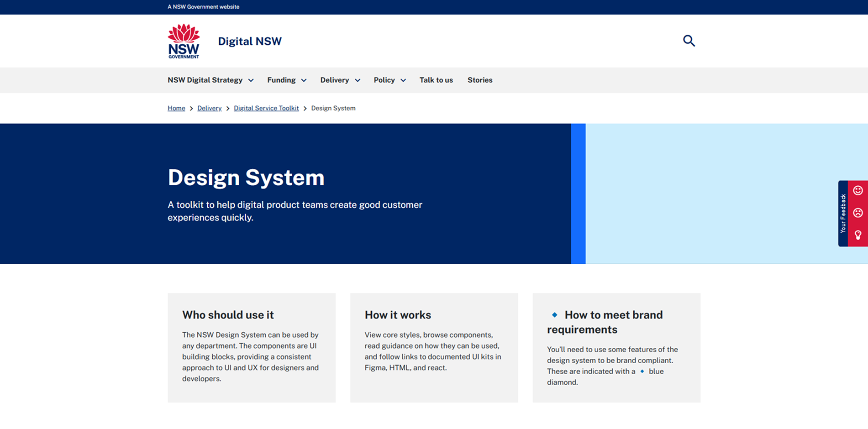Viewport: 868px width, 429px height.
Task: Expand the Policy dropdown menu
Action: (389, 80)
